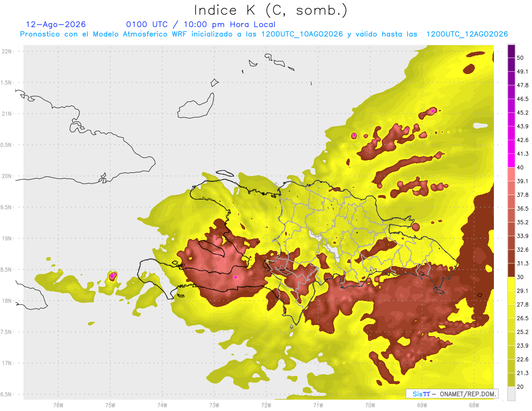
Task: Click the '76W' longitude label
Action: 58,405
